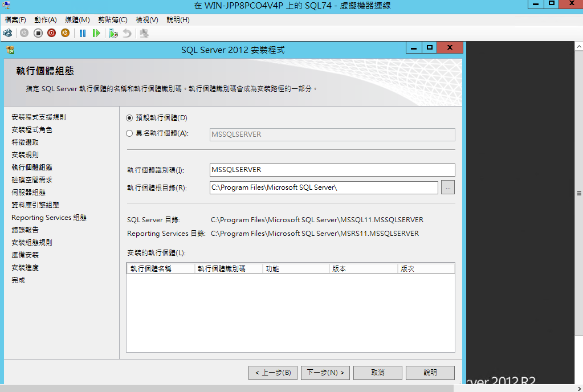
Task: Select the 預設執行個體(D) radio button
Action: [x=129, y=118]
